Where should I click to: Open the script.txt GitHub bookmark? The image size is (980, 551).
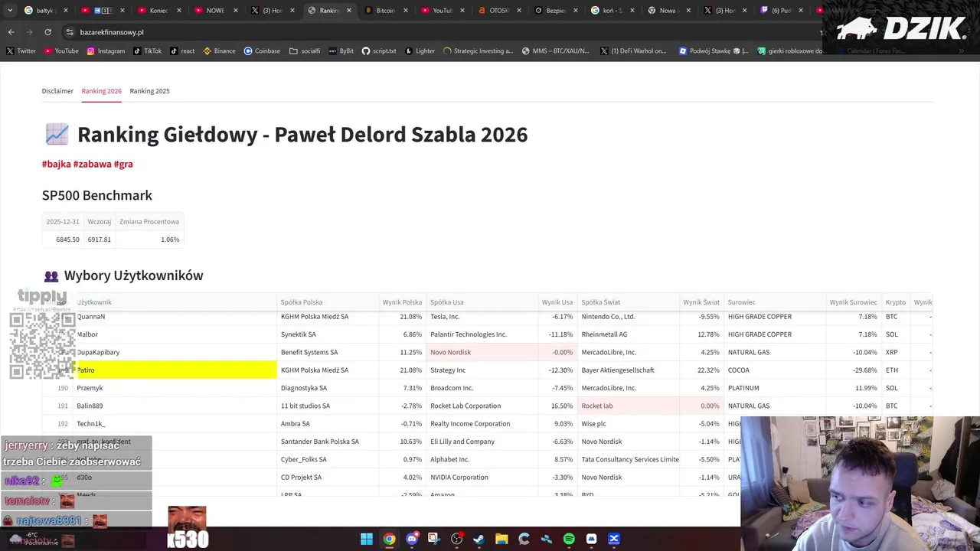pyautogui.click(x=379, y=51)
